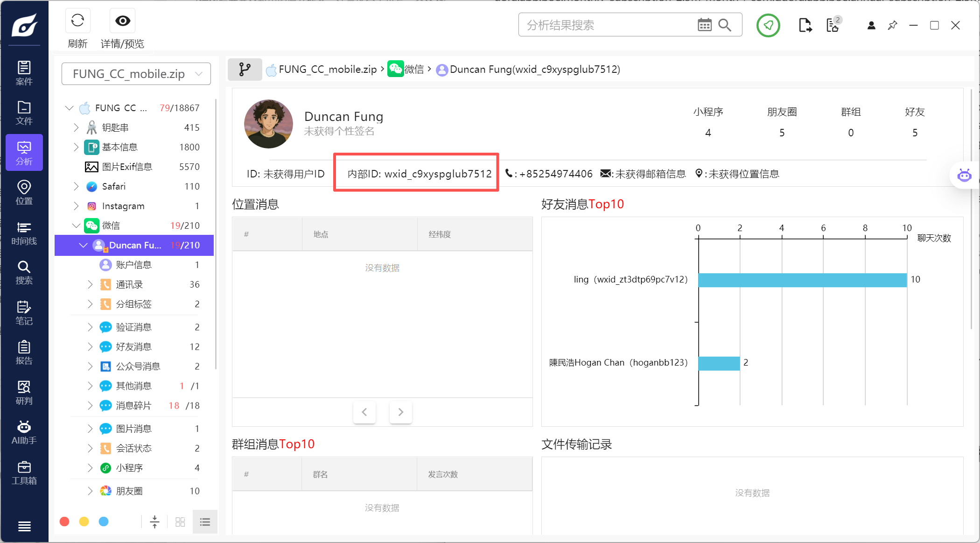Select the 报告 report sidebar tab
Image resolution: width=980 pixels, height=543 pixels.
pyautogui.click(x=24, y=353)
